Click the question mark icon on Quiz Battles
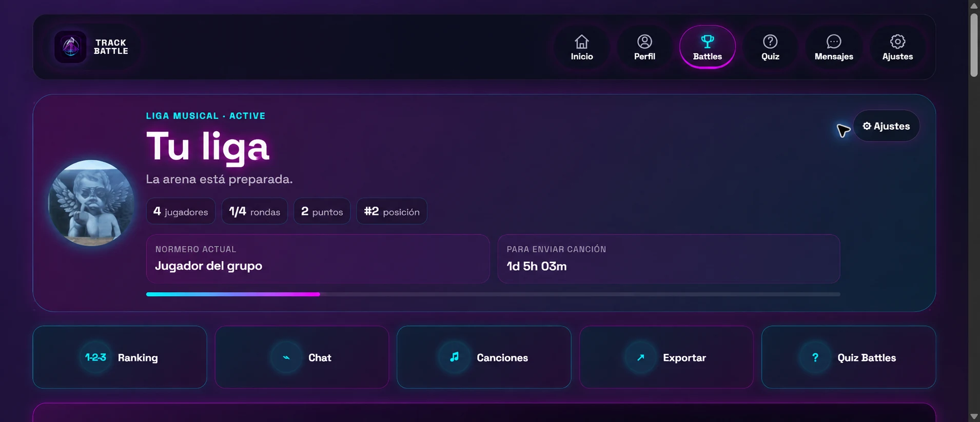Viewport: 980px width, 422px height. (815, 357)
